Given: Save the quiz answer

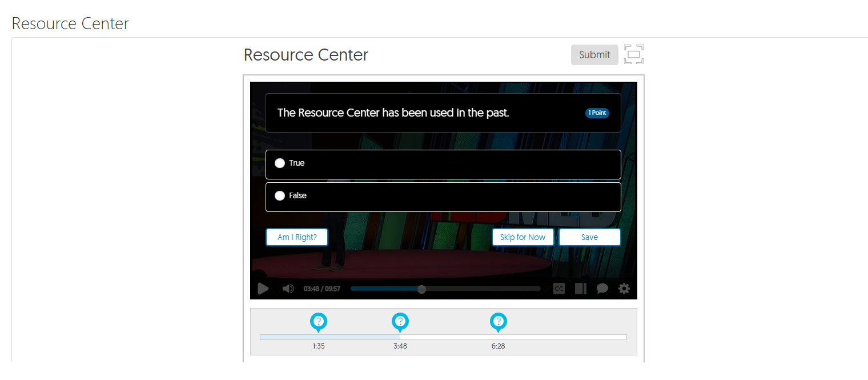Looking at the screenshot, I should tap(589, 237).
